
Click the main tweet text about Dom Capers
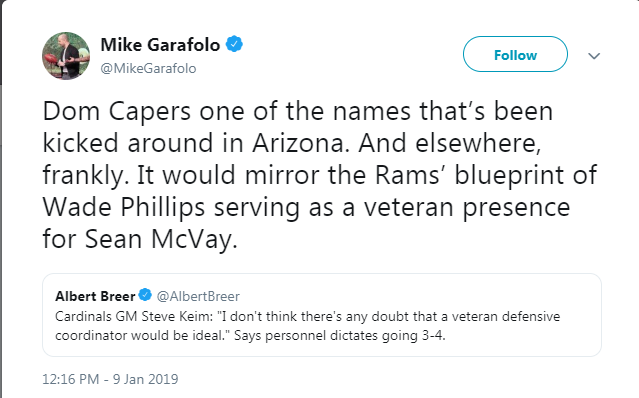pyautogui.click(x=320, y=175)
